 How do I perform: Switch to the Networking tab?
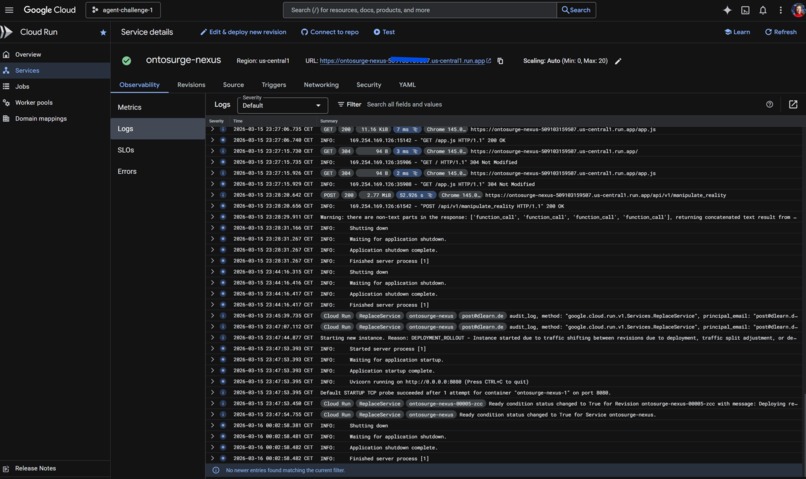pyautogui.click(x=321, y=85)
